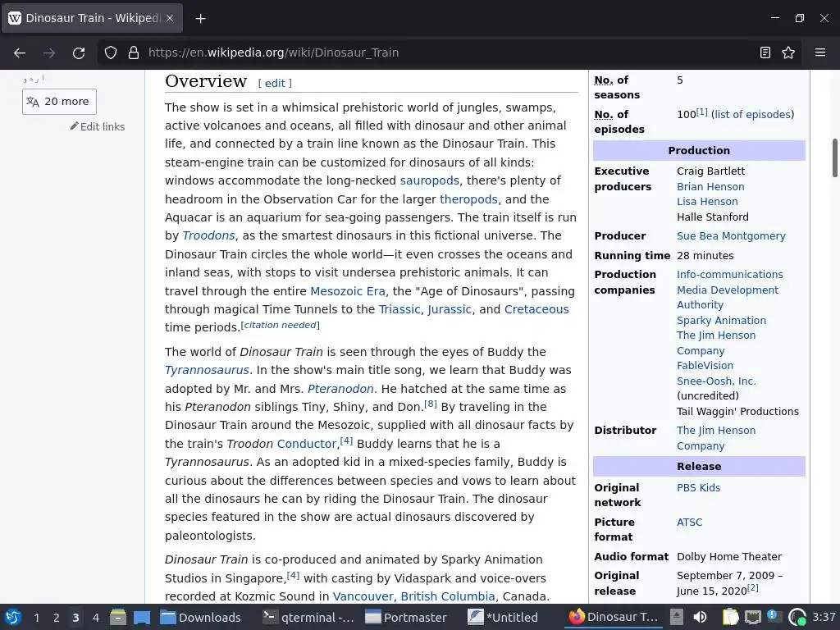Open the notification alert tray icon
Viewport: 840px width, 630px height.
click(774, 617)
